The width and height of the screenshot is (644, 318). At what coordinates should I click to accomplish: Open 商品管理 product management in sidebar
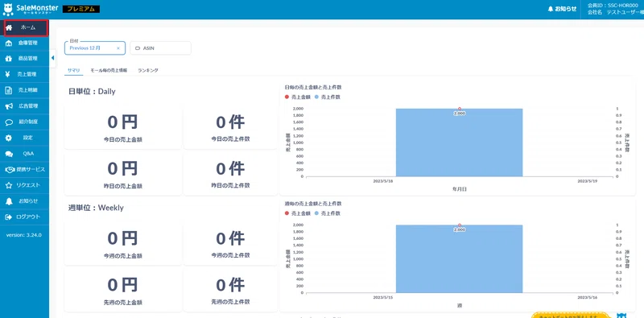pyautogui.click(x=25, y=59)
